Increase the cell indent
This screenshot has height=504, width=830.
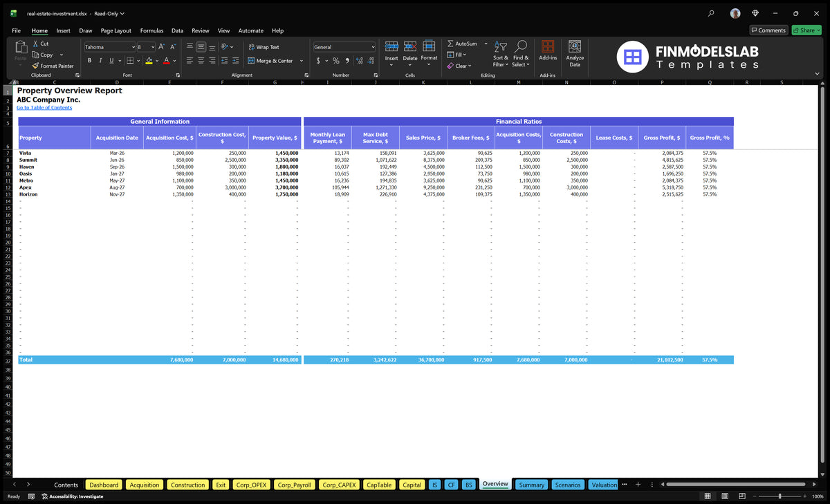tap(235, 61)
